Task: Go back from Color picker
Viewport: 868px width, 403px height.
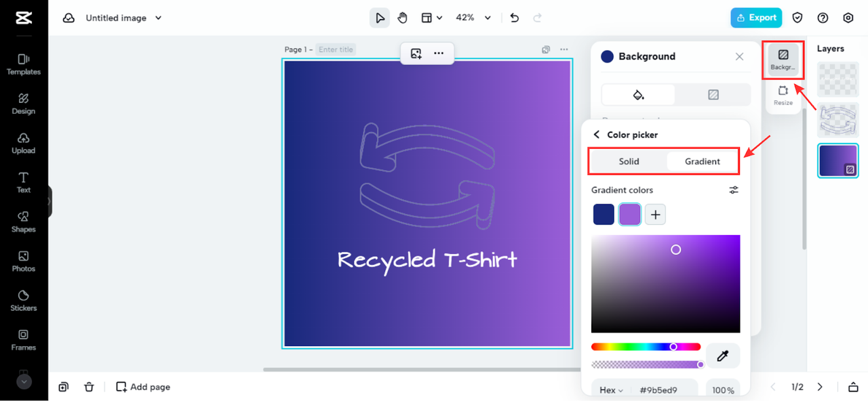Action: click(x=597, y=135)
